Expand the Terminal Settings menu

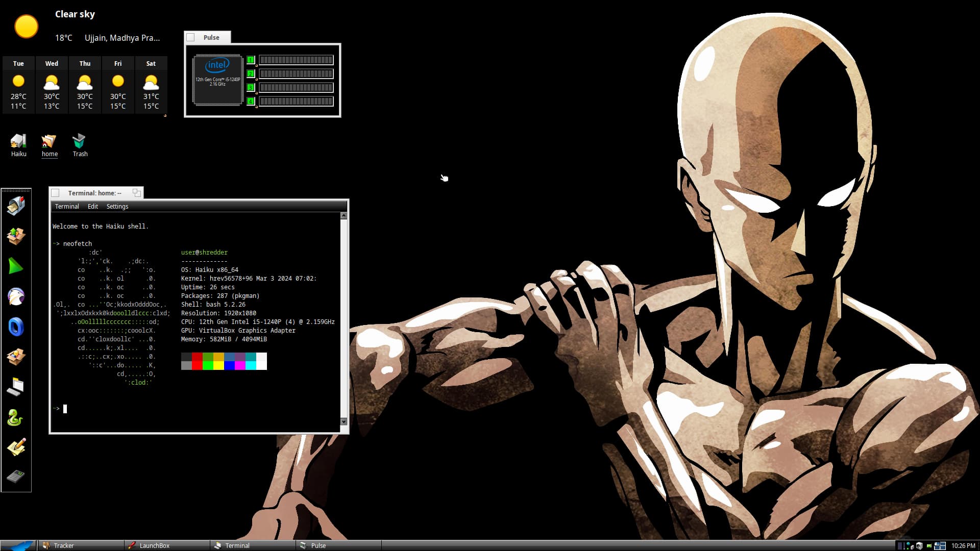[x=117, y=207]
